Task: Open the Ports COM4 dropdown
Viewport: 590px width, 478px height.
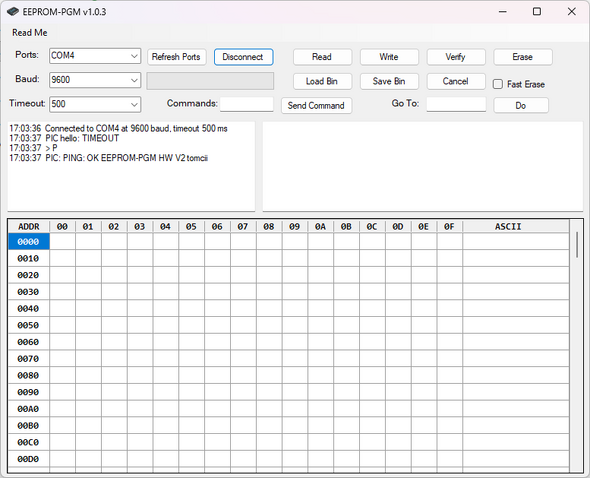Action: (95, 56)
